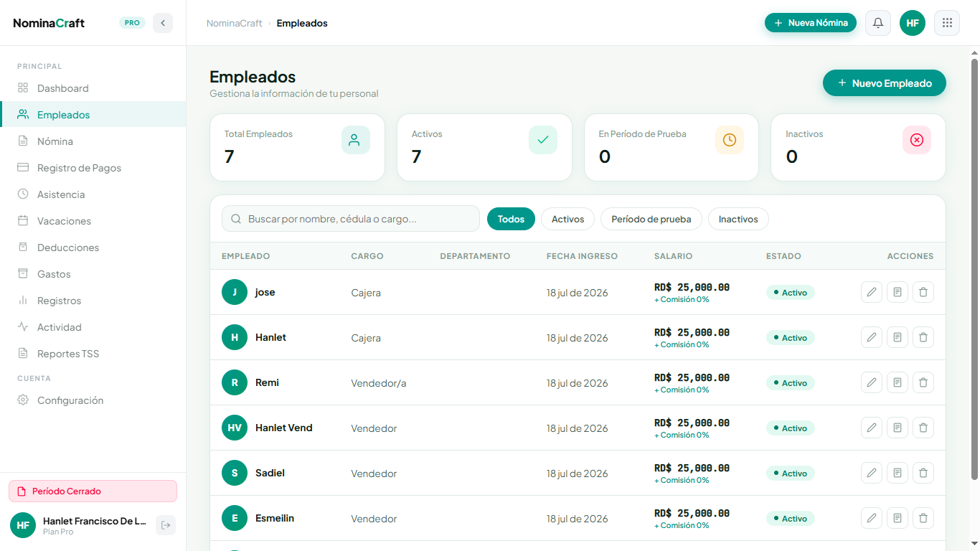Open the document icon for Remi
The width and height of the screenshot is (980, 551).
(897, 382)
